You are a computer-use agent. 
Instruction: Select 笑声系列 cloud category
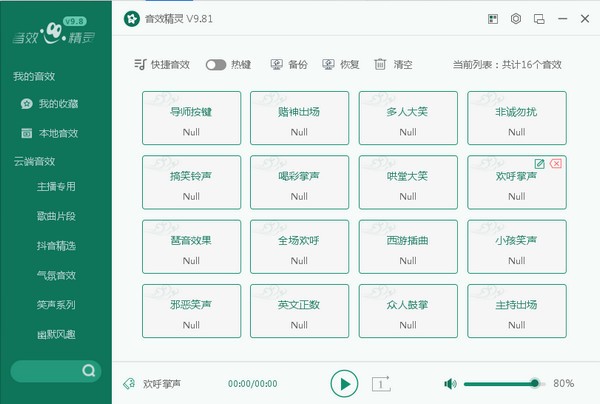56,305
